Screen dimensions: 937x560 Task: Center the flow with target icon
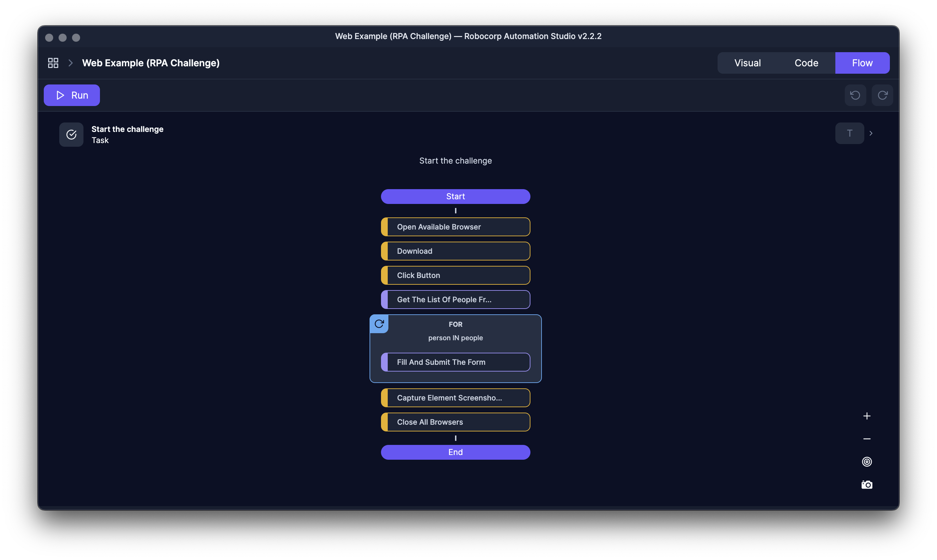[867, 461]
